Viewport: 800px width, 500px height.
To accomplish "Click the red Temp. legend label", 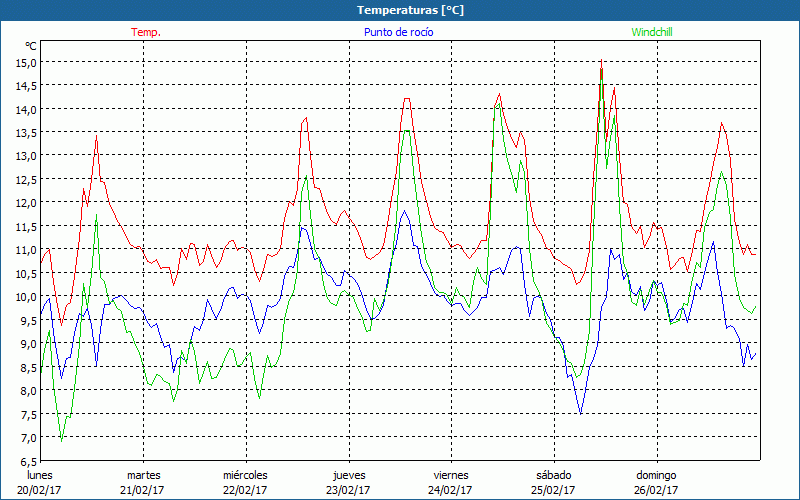I will pos(146,32).
